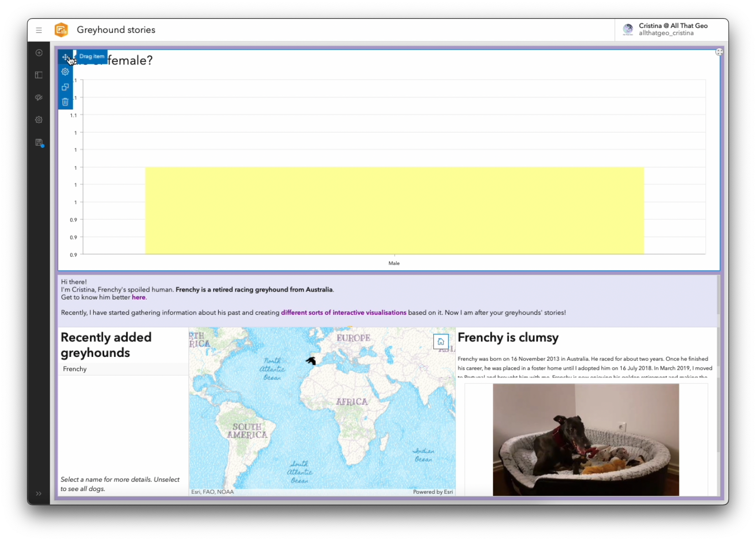
Task: Click the photo of Frenchy in bed
Action: 586,440
